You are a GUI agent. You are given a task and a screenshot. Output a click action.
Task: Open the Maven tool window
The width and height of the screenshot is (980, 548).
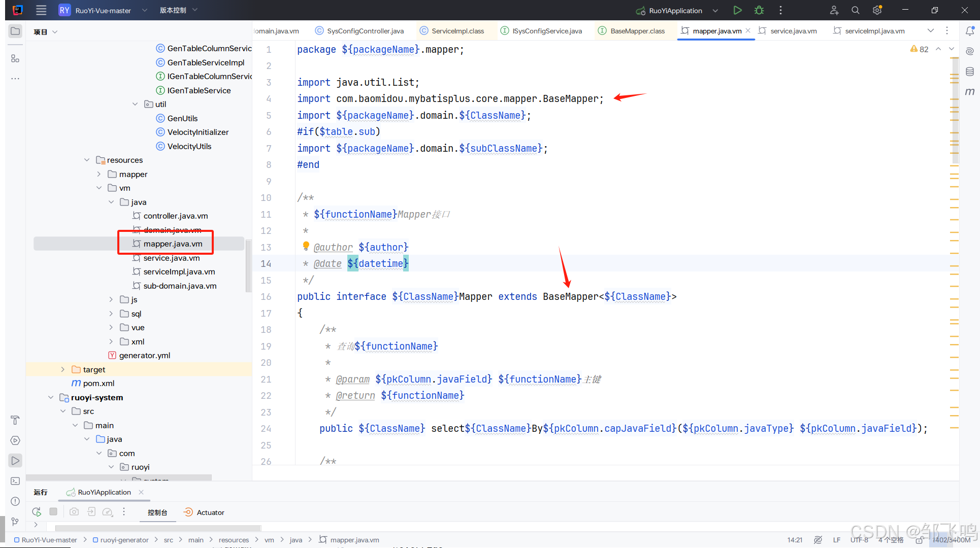point(969,92)
